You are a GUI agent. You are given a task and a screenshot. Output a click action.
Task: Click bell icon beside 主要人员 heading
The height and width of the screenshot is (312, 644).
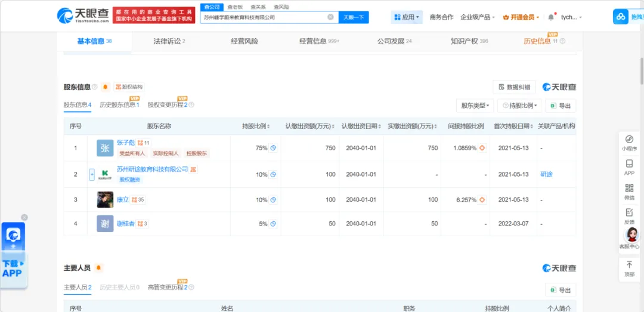98,268
